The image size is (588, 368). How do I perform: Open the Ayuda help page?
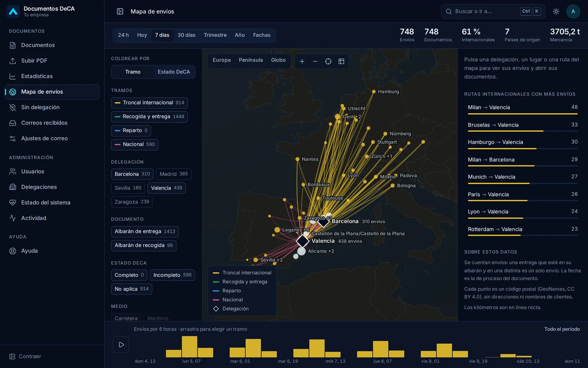(52, 251)
